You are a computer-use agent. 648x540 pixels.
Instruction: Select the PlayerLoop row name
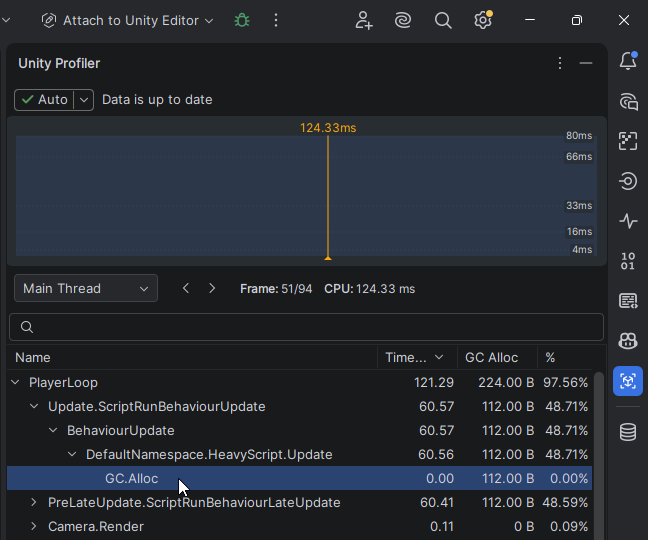click(x=63, y=383)
